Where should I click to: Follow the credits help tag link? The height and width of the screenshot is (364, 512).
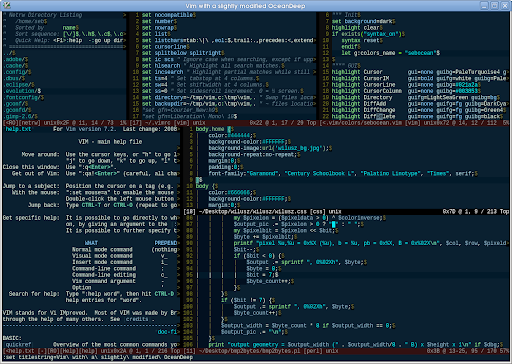[137, 319]
